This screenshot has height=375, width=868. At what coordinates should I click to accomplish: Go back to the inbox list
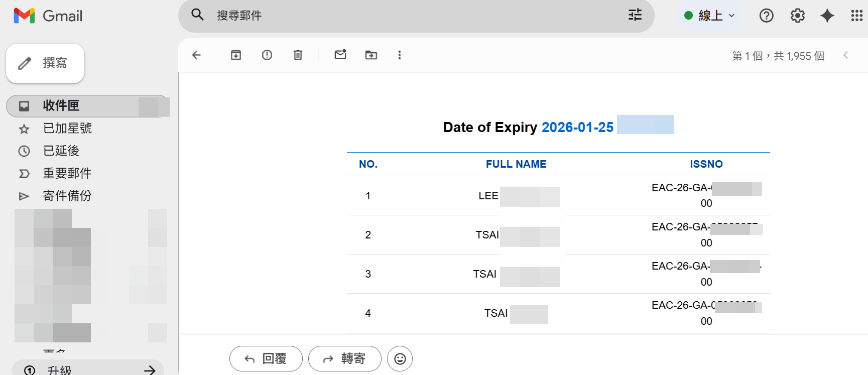[x=196, y=55]
